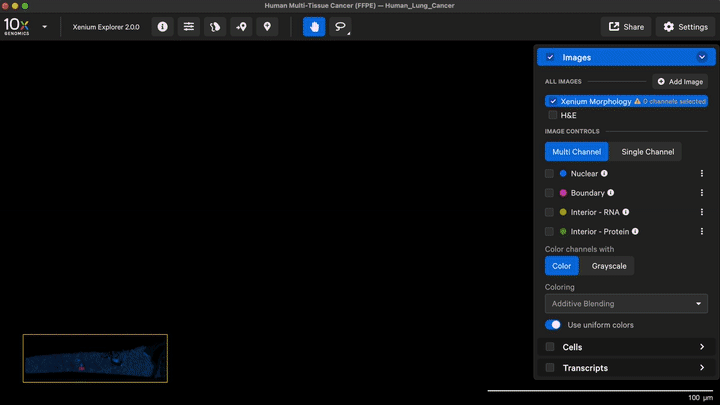The width and height of the screenshot is (720, 405).
Task: Open the Interior - Protein three-dot menu
Action: [x=701, y=231]
